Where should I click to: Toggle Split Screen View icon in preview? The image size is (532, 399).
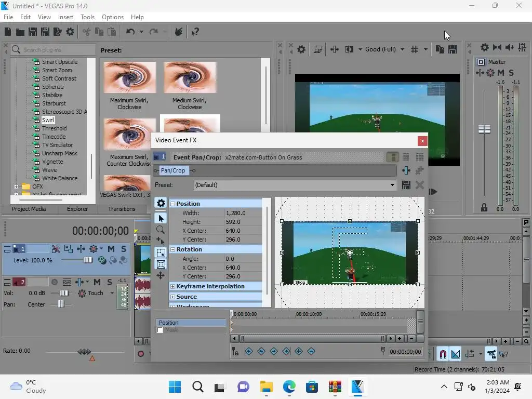click(349, 49)
